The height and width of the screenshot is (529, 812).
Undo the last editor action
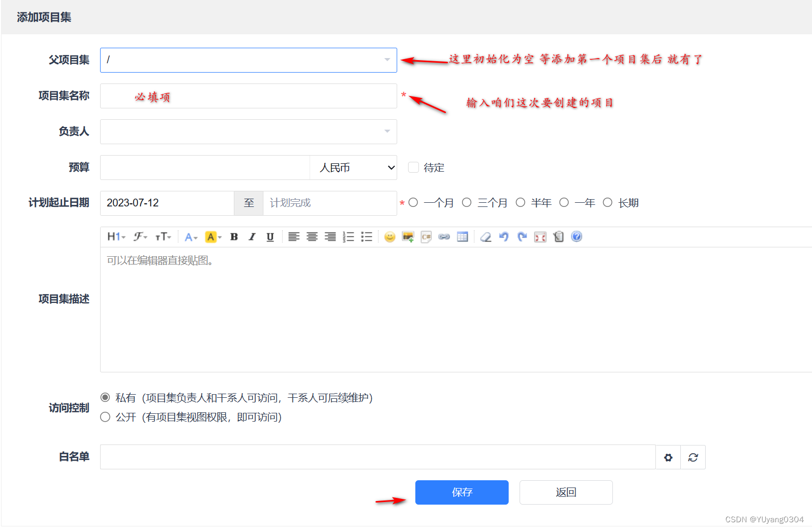504,237
